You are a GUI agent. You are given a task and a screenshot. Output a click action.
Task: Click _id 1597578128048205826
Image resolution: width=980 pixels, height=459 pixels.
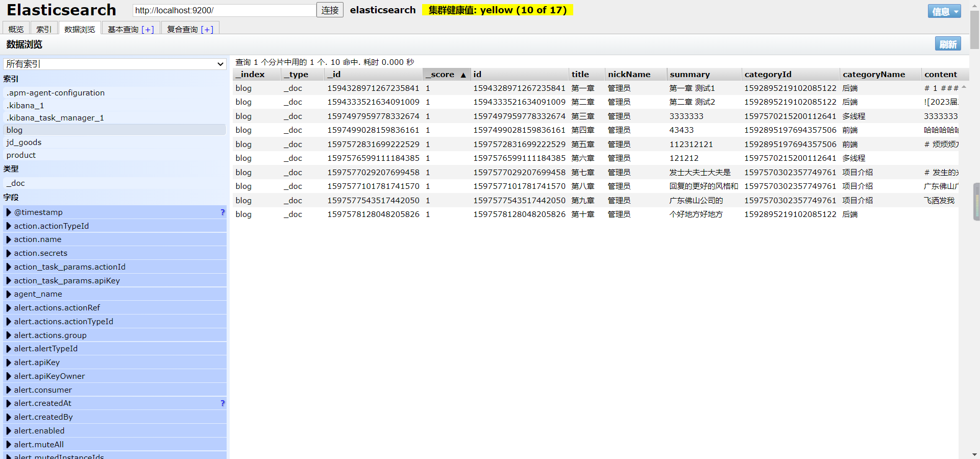373,214
